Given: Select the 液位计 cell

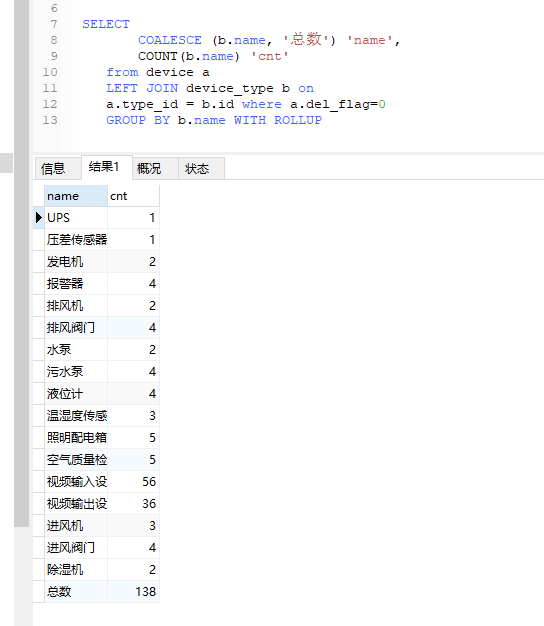Looking at the screenshot, I should pyautogui.click(x=75, y=394).
